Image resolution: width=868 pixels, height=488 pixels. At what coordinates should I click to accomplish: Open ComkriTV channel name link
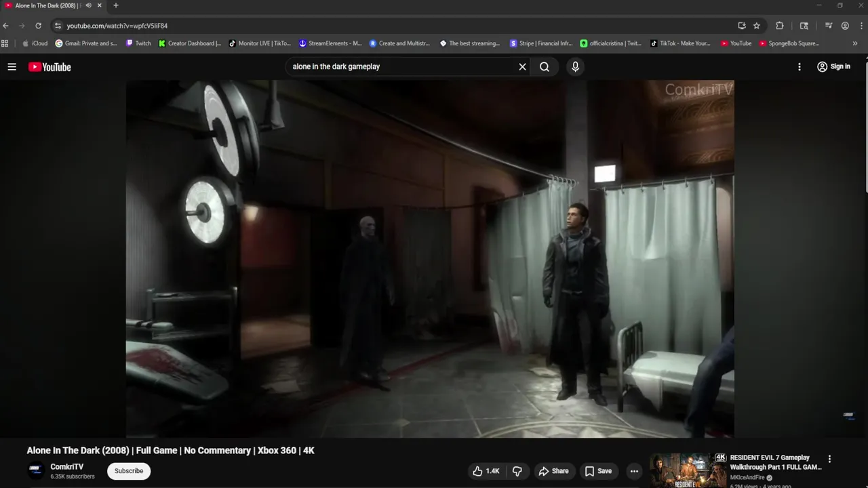[67, 466]
